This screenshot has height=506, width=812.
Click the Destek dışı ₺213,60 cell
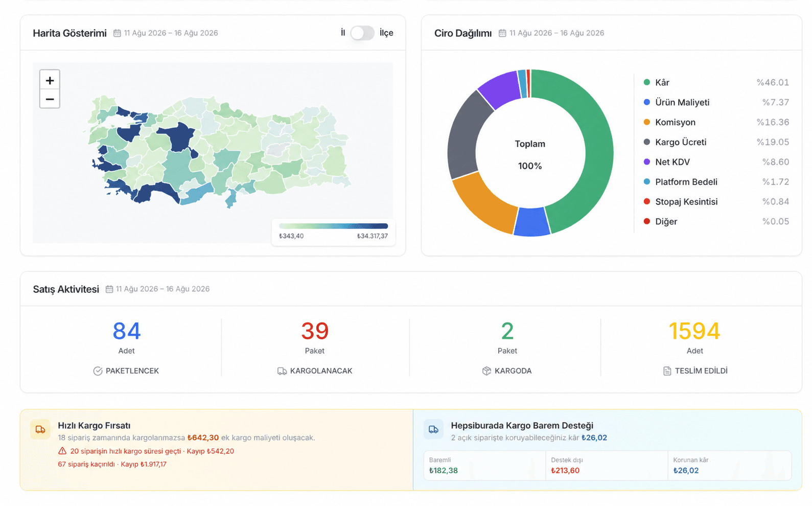coord(607,466)
